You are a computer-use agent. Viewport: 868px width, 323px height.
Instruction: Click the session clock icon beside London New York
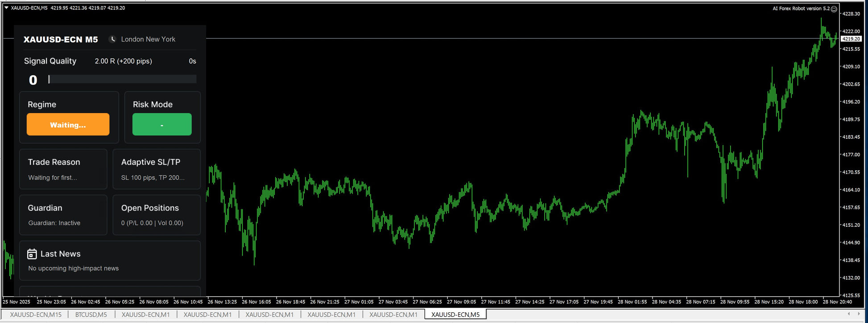(x=113, y=39)
